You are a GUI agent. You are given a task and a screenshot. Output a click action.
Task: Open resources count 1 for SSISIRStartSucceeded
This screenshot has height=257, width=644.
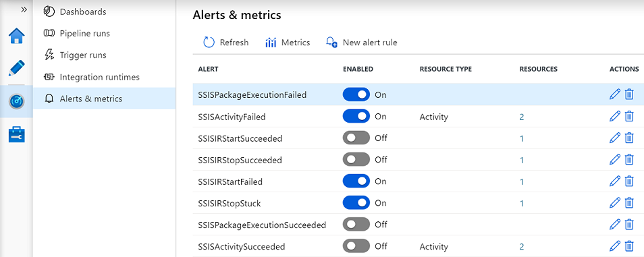[522, 139]
